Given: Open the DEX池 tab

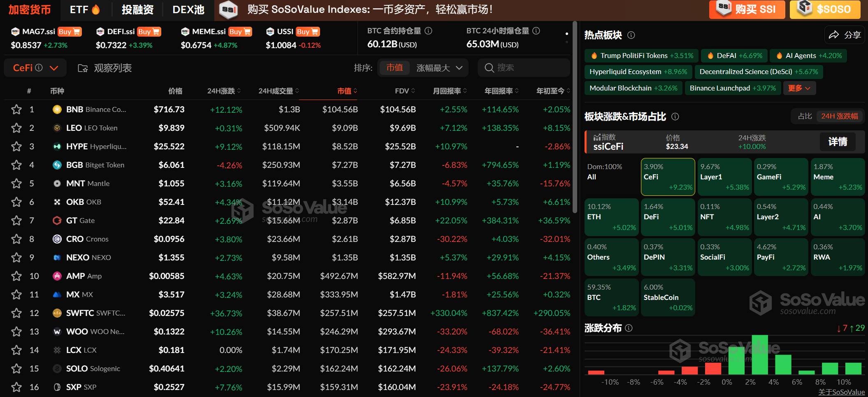Looking at the screenshot, I should click(x=188, y=9).
